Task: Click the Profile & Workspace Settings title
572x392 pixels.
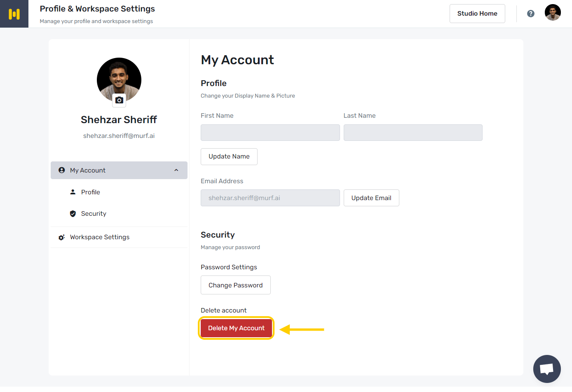Action: (97, 9)
